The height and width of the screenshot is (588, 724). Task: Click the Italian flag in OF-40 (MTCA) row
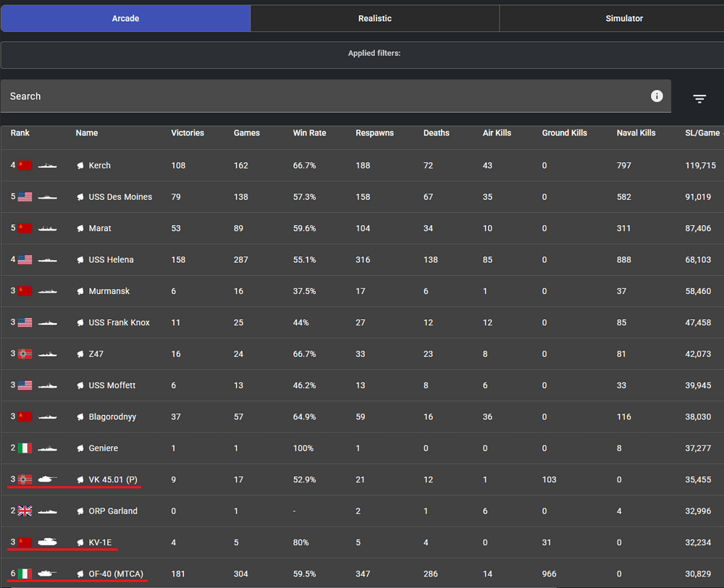(25, 574)
